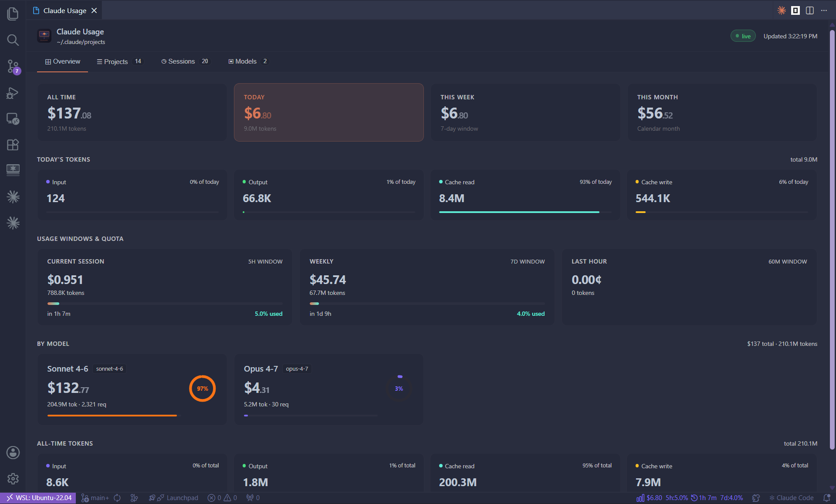The height and width of the screenshot is (504, 836).
Task: Click the vertical scrollbar of the dashboard
Action: coord(832,240)
